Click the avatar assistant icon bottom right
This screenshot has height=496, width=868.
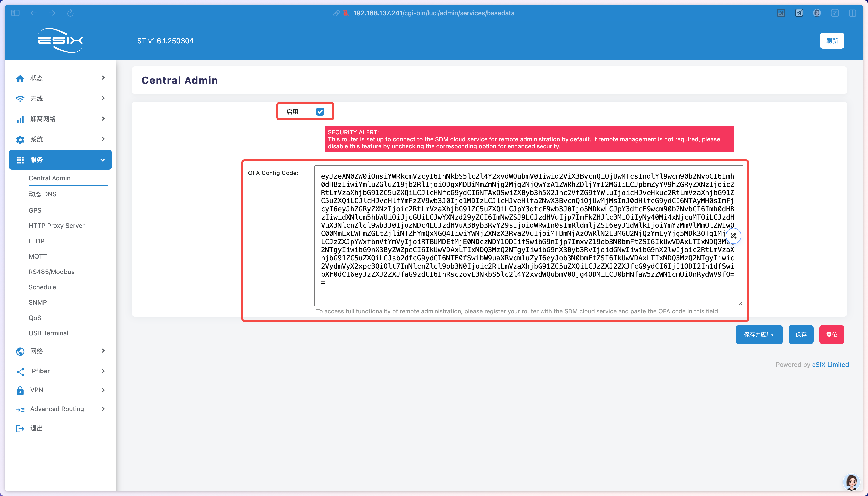851,482
